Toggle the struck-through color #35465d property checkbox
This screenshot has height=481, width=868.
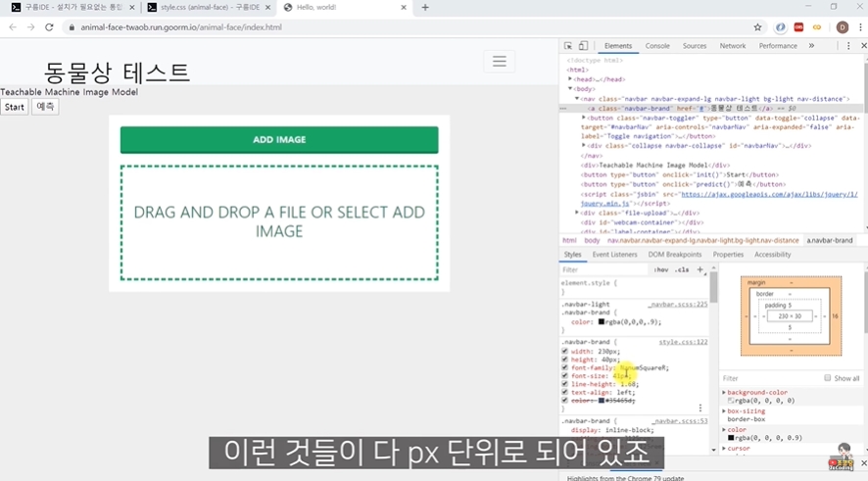[564, 401]
